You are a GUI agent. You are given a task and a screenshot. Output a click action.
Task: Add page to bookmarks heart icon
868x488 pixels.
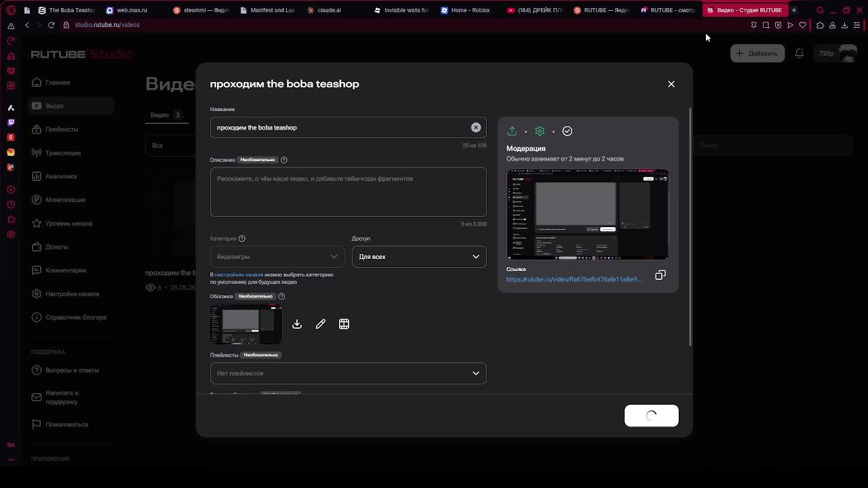click(803, 25)
